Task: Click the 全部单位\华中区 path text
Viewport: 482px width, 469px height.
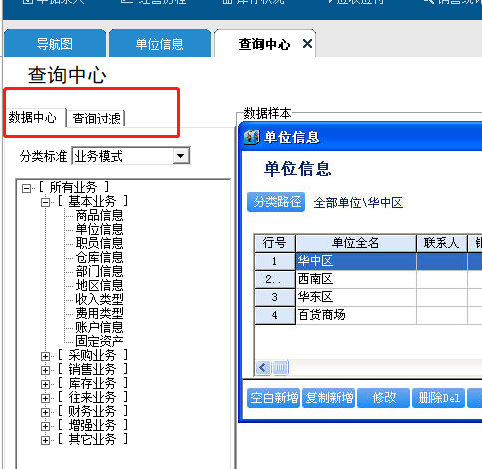Action: pos(358,203)
